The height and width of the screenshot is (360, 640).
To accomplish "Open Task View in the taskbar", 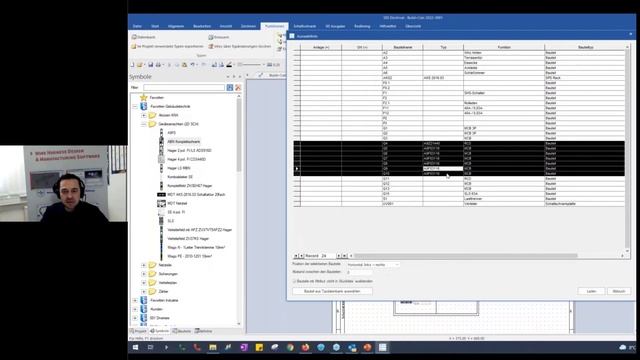I will [151, 347].
